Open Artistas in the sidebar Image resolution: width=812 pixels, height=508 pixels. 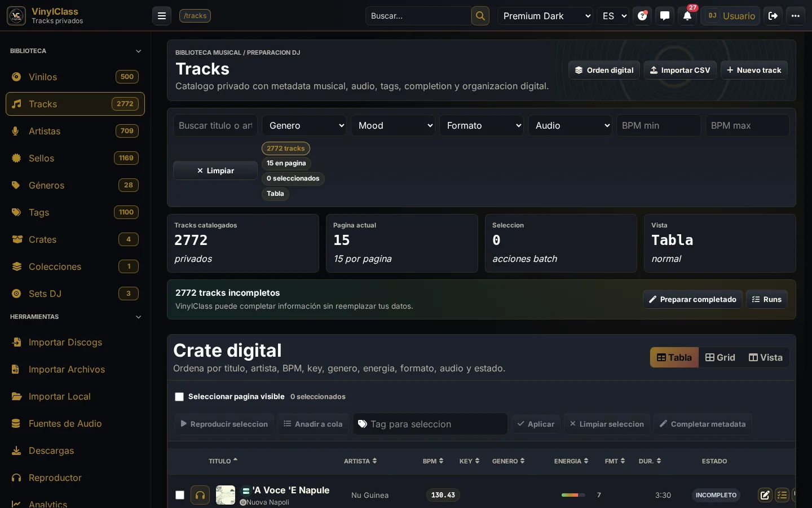click(75, 131)
